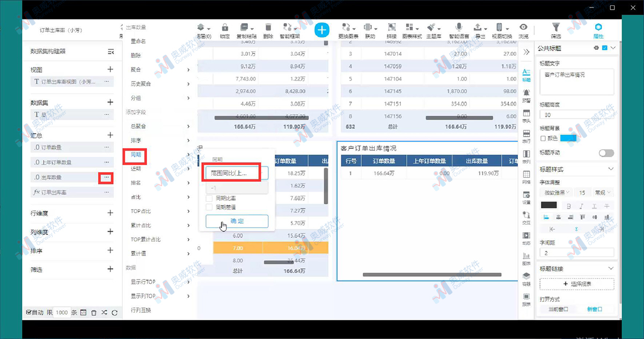Click the 确定 confirm button
Screen dimensions: 644x339
[x=237, y=221]
